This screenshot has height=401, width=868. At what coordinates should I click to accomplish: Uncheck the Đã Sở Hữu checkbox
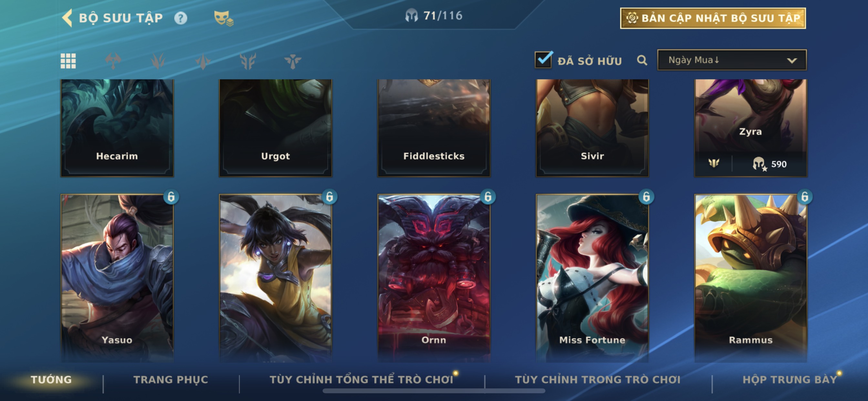[543, 60]
